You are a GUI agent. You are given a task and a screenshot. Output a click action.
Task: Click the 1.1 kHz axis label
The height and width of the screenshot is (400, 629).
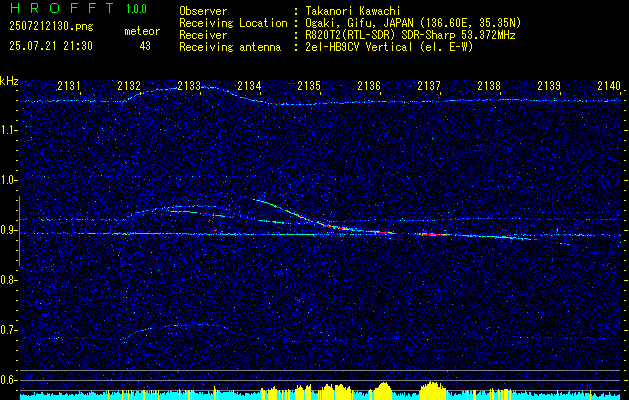tap(9, 130)
